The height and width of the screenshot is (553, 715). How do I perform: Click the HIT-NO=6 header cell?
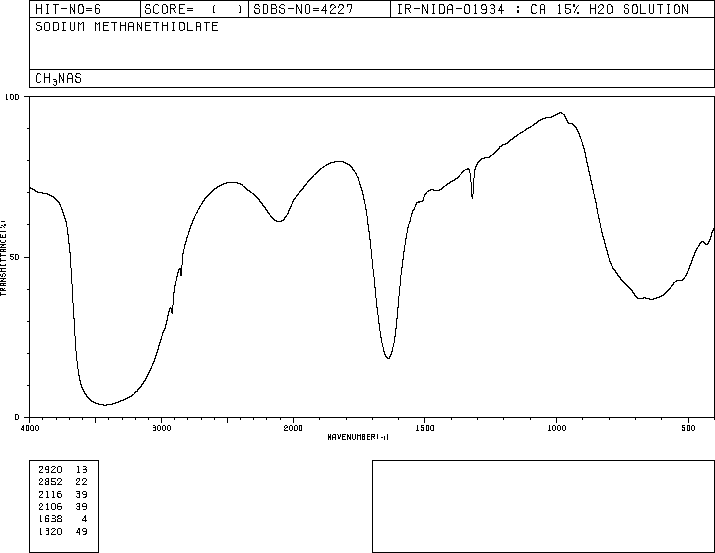[x=85, y=9]
